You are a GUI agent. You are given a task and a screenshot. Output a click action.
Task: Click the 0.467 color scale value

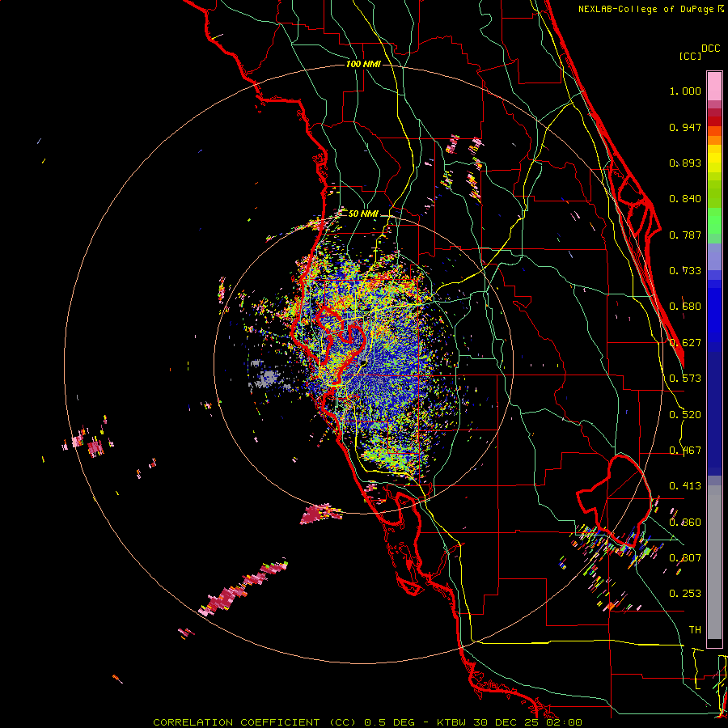point(685,451)
